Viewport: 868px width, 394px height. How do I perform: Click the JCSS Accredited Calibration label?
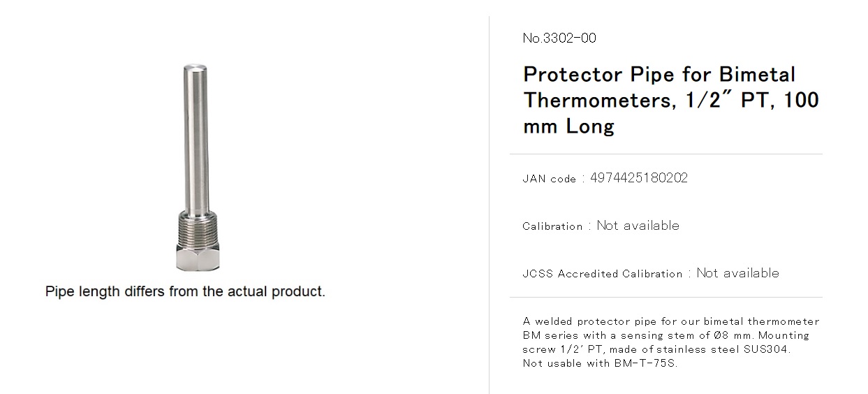(x=603, y=274)
